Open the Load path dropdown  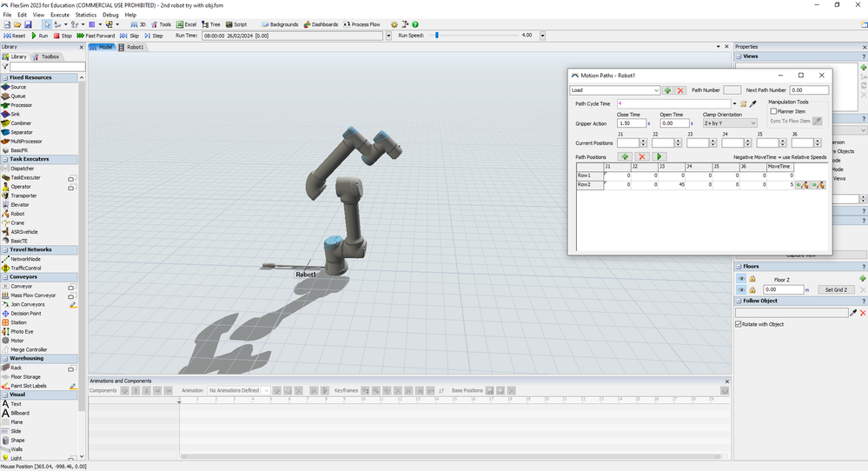(615, 90)
